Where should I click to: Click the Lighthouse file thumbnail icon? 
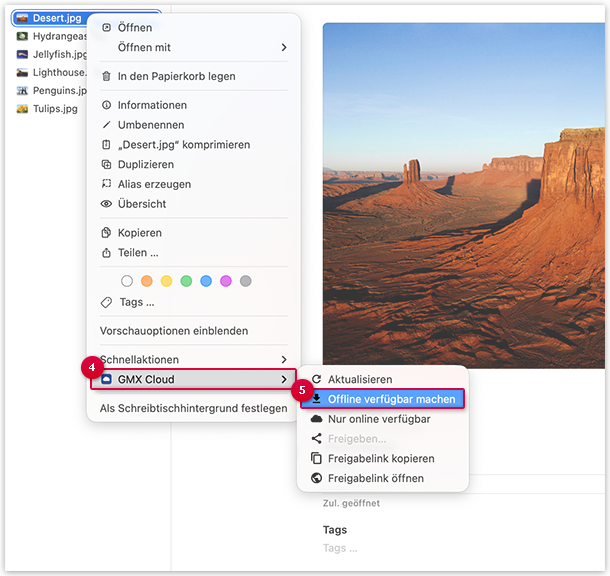coord(22,72)
